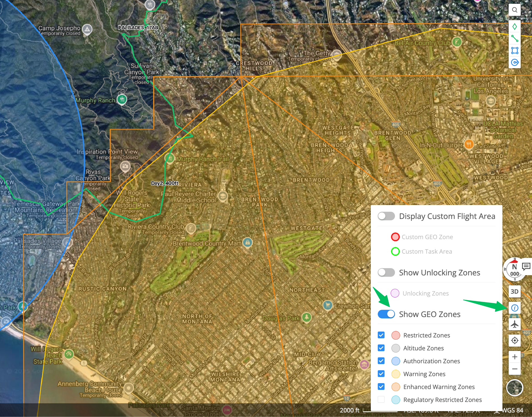Click the Riviera Country Club marker
The width and height of the screenshot is (532, 417).
(x=191, y=229)
